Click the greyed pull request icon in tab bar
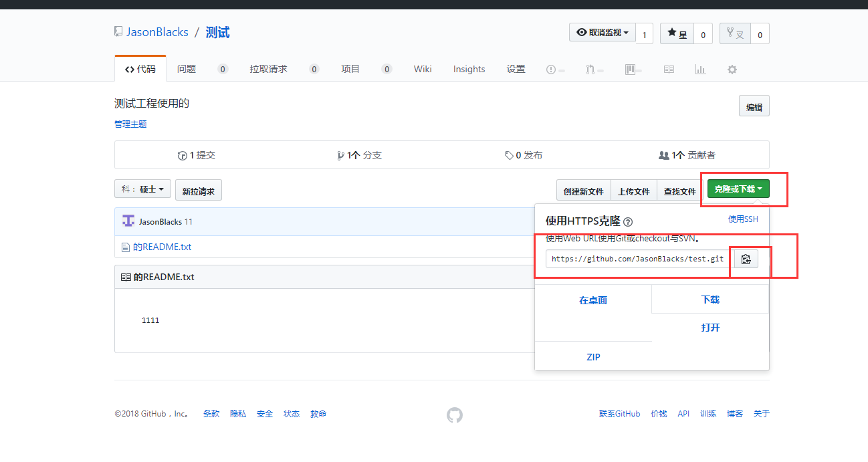Image resolution: width=868 pixels, height=462 pixels. click(x=590, y=69)
